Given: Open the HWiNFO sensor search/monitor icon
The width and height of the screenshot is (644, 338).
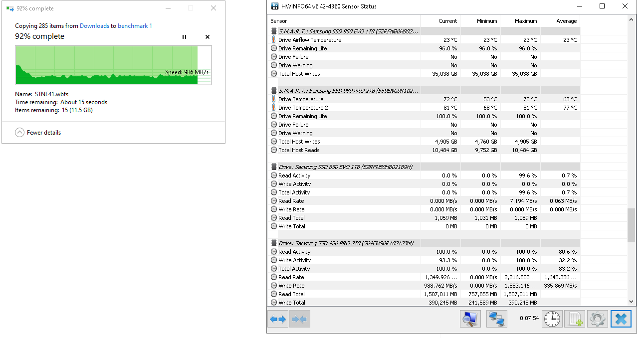Looking at the screenshot, I should (470, 319).
